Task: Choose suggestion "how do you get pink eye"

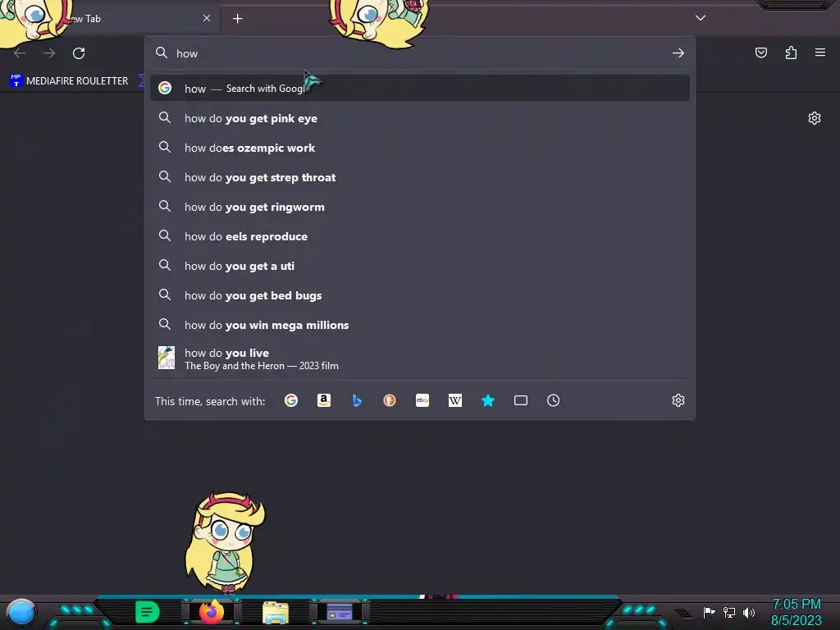Action: [420, 118]
